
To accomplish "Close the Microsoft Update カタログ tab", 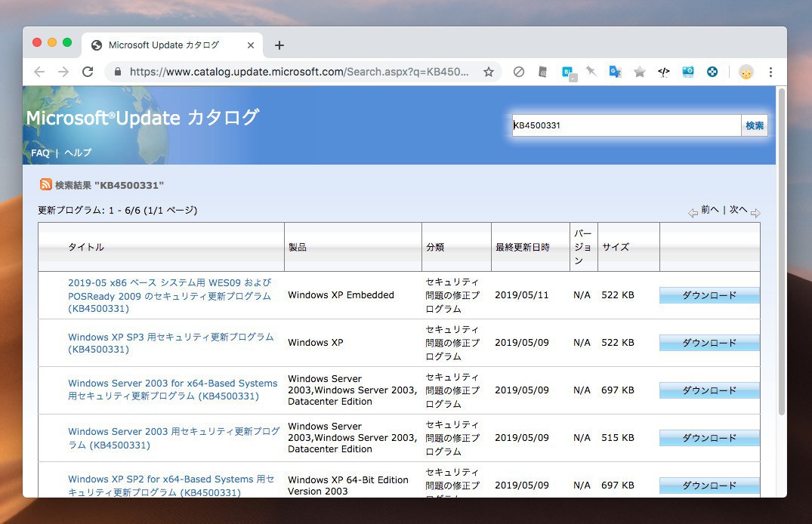I will click(x=251, y=45).
